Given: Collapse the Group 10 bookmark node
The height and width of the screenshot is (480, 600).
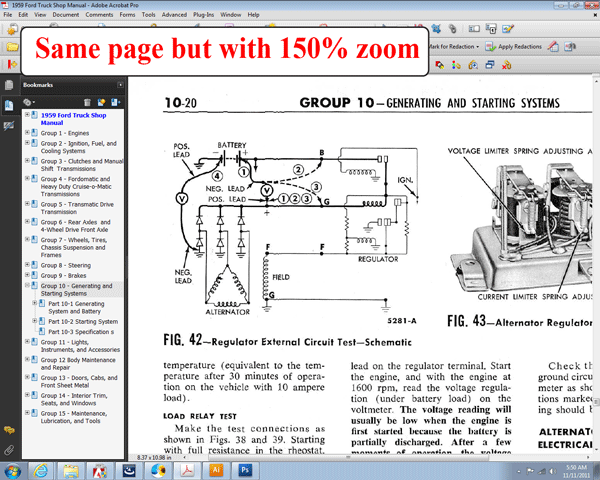Looking at the screenshot, I should [27, 285].
